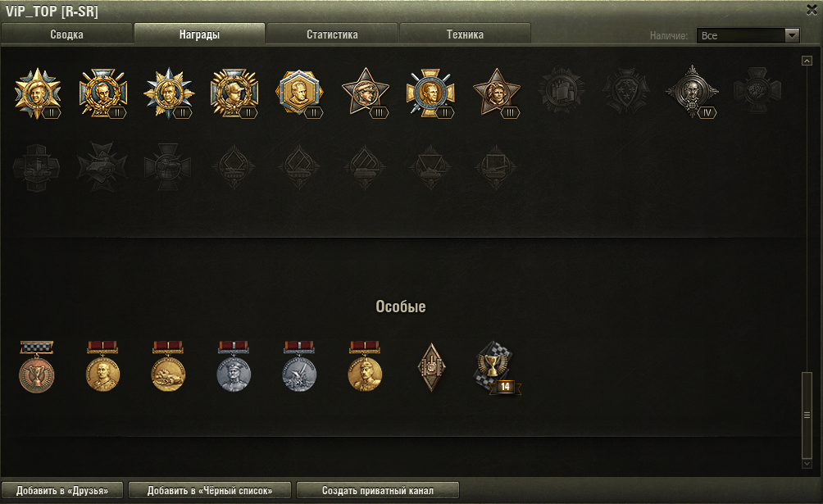The width and height of the screenshot is (823, 504).
Task: Click Добавить в «Друзья» button
Action: click(62, 490)
